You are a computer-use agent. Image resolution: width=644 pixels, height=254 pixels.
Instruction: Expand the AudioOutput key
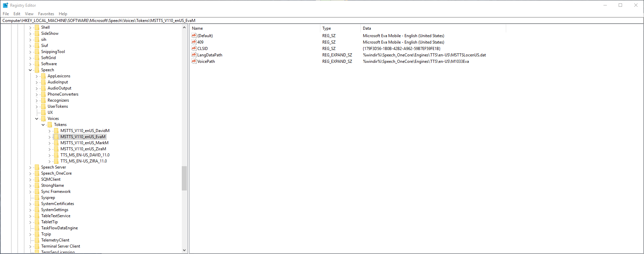(36, 88)
